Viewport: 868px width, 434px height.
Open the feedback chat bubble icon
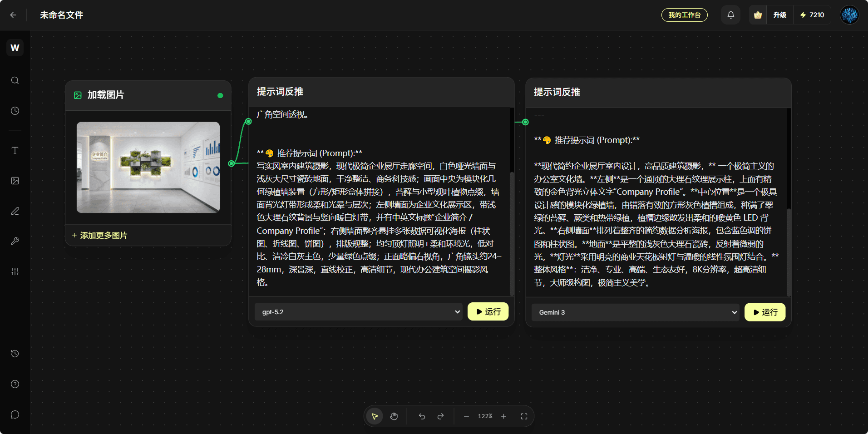click(x=14, y=414)
